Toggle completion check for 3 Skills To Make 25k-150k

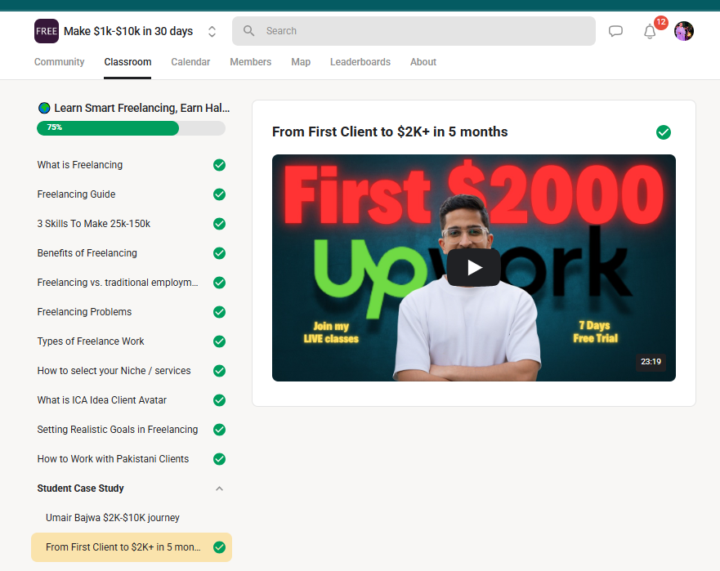(219, 224)
